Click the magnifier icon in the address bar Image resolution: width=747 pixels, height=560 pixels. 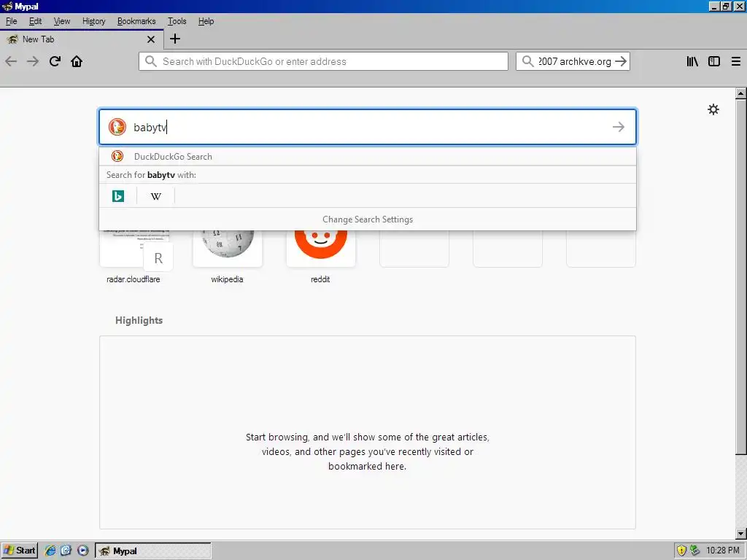pos(150,61)
